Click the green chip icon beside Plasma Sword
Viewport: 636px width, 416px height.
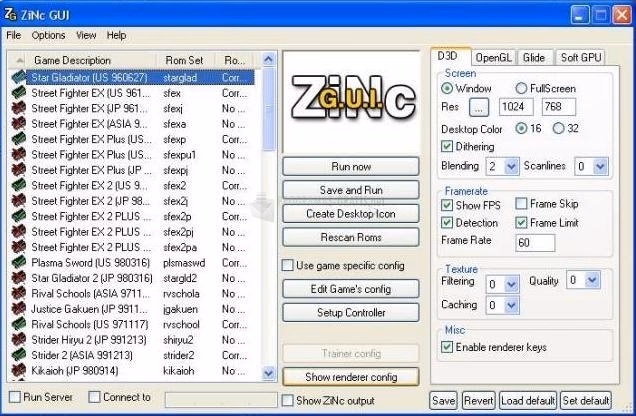[x=19, y=262]
